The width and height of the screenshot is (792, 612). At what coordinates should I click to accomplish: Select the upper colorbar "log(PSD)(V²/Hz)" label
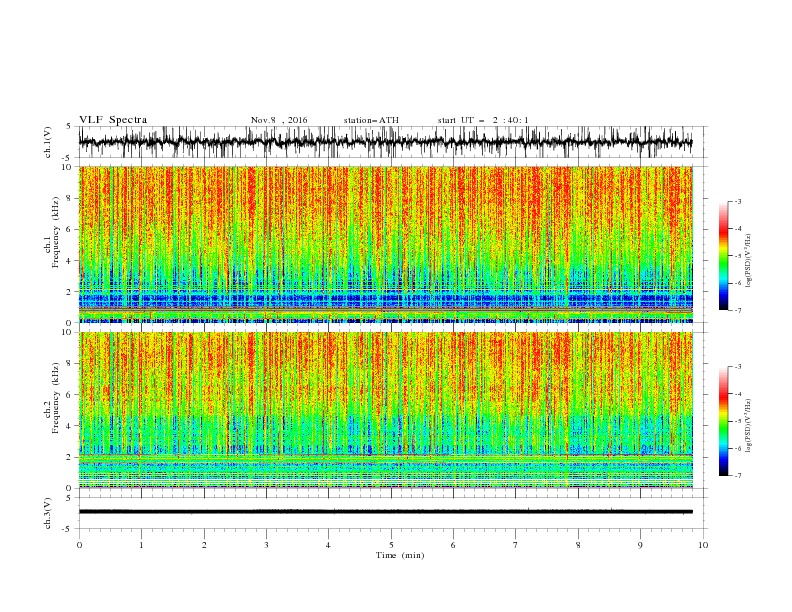pos(749,261)
